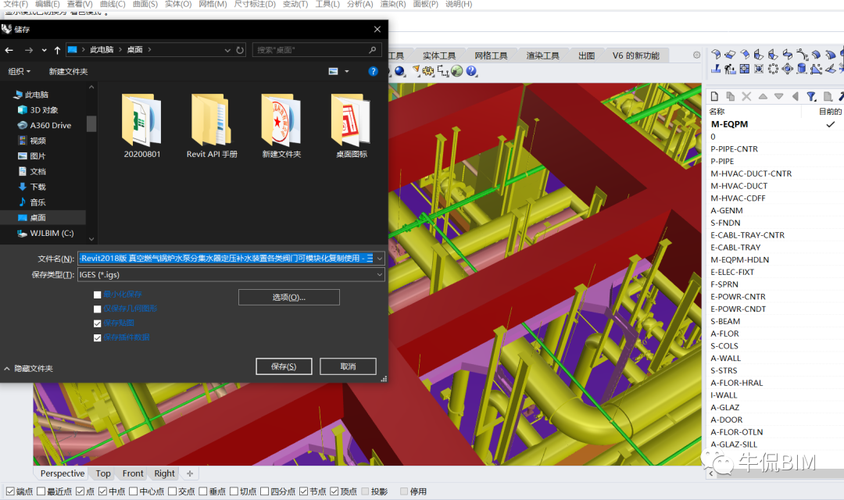Move layer up with triangle icon

[763, 96]
